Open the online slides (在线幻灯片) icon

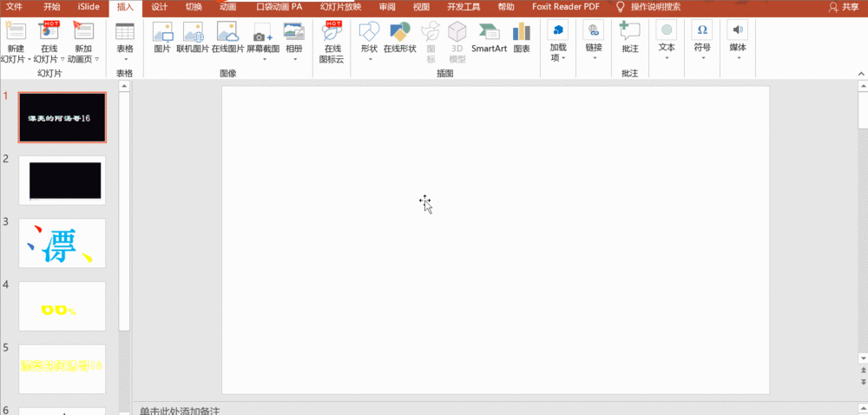(x=49, y=31)
